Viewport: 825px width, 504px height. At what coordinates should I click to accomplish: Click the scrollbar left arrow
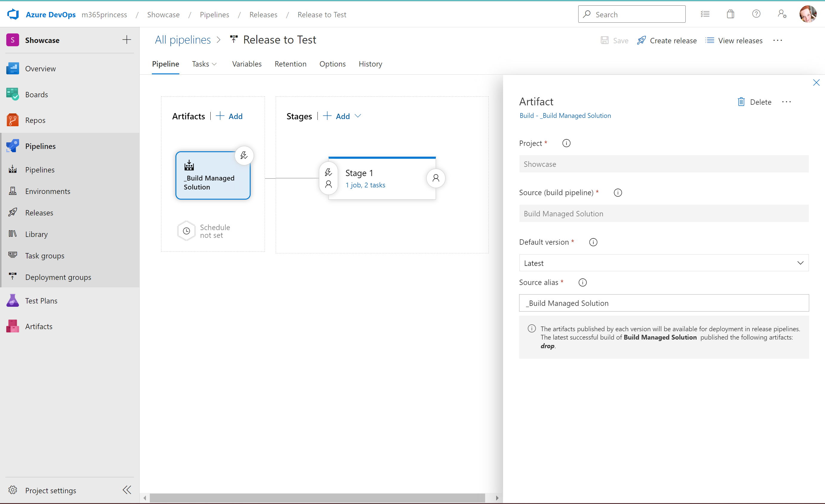coord(145,498)
